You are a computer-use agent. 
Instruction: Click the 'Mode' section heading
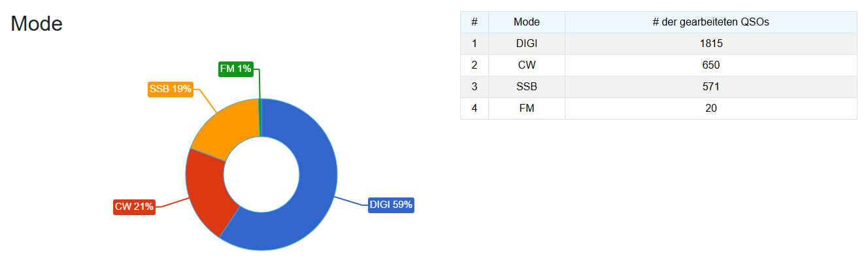[x=37, y=24]
